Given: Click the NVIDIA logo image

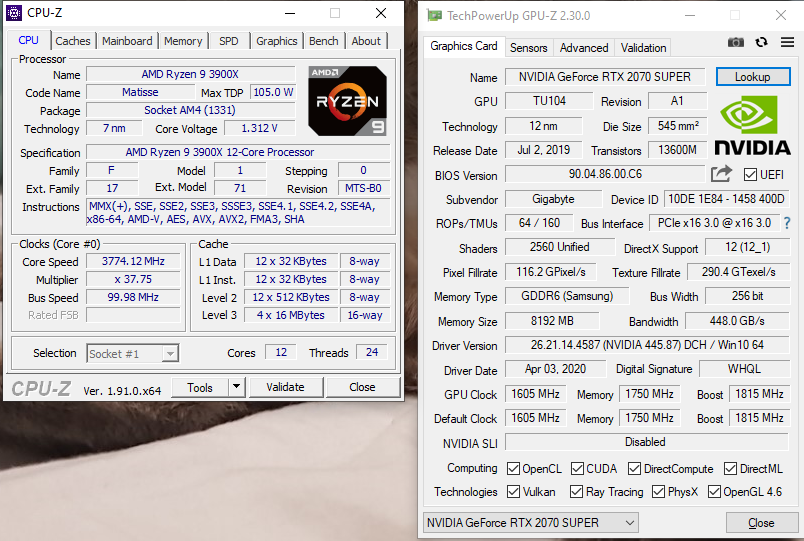Looking at the screenshot, I should 755,126.
